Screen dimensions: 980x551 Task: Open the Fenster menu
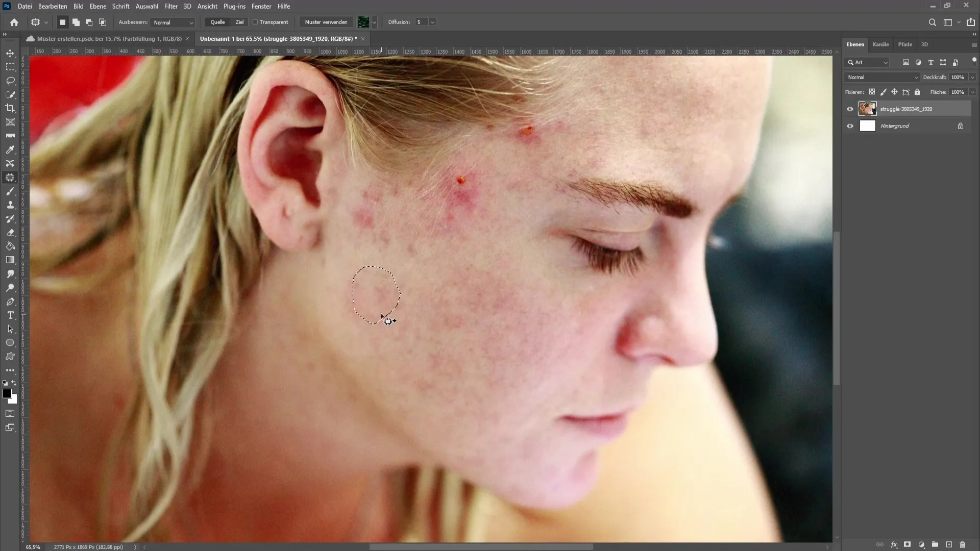click(261, 6)
